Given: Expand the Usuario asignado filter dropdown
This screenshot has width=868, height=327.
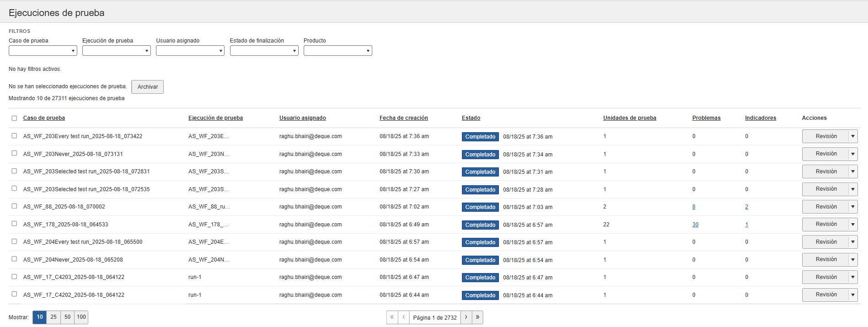Looking at the screenshot, I should pos(190,51).
